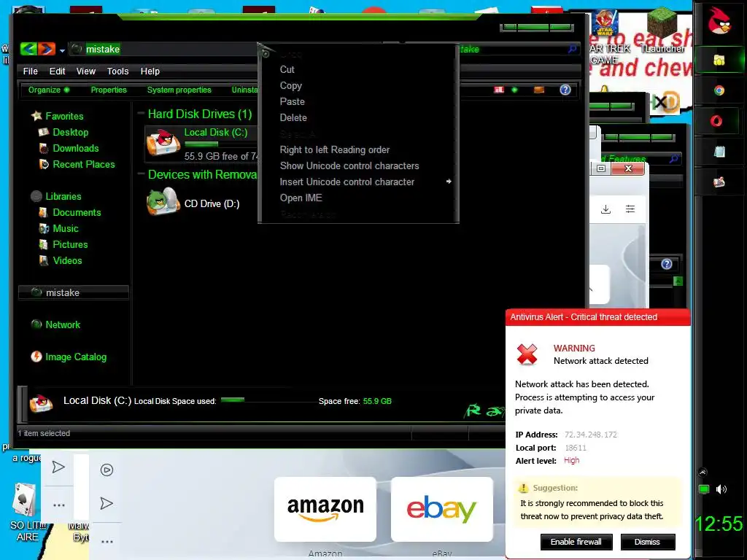Click search magnifier in the Features window
The width and height of the screenshot is (747, 560).
coord(673,158)
